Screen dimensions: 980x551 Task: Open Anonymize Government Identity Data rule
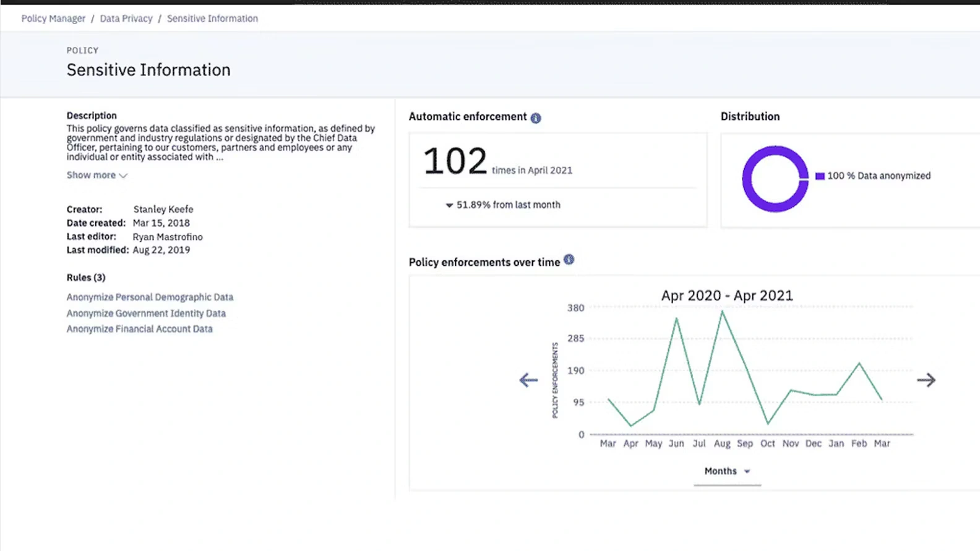[146, 314]
